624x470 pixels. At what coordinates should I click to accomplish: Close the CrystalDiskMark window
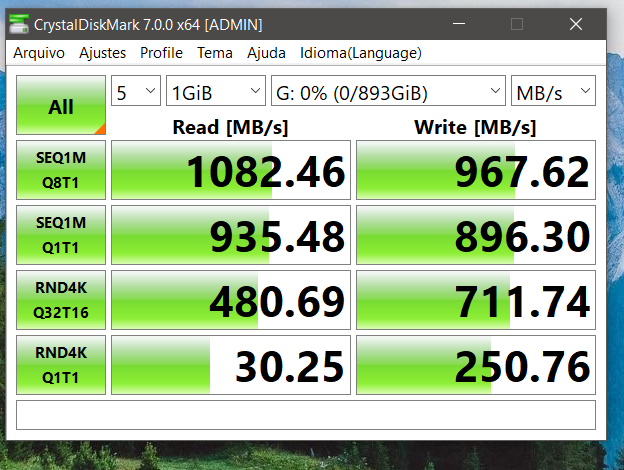(x=576, y=24)
